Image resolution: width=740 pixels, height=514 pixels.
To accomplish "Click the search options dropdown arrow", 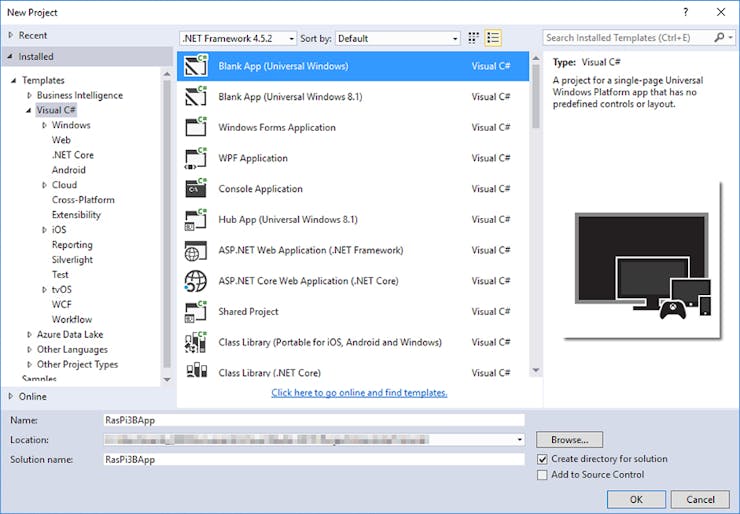I will coord(731,38).
